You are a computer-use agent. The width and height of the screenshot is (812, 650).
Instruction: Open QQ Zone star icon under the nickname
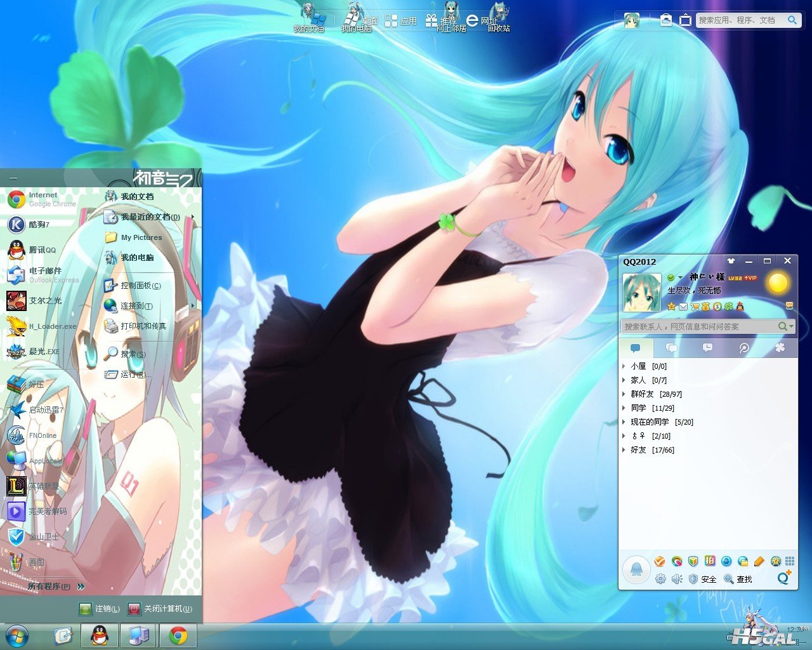671,306
